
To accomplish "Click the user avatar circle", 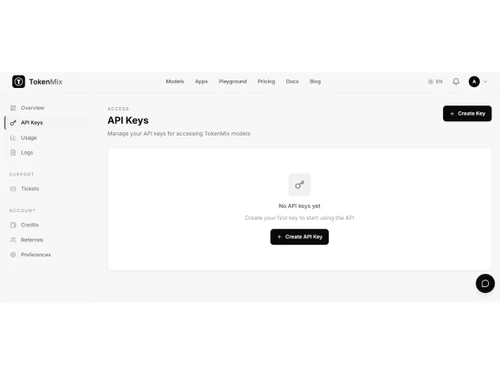I will pyautogui.click(x=474, y=81).
